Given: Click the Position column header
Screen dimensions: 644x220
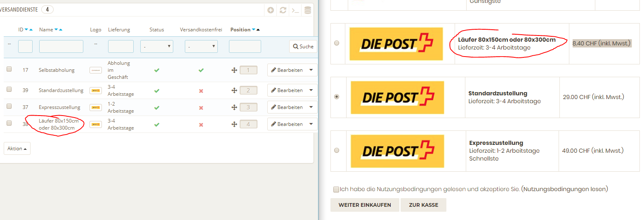Looking at the screenshot, I should click(241, 30).
